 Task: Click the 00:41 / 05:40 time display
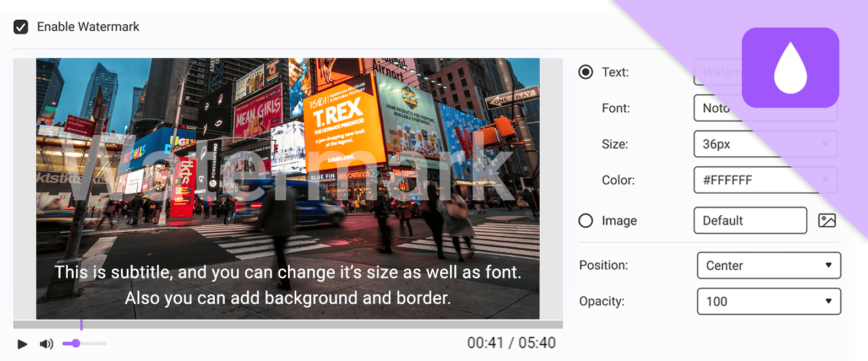coord(511,343)
